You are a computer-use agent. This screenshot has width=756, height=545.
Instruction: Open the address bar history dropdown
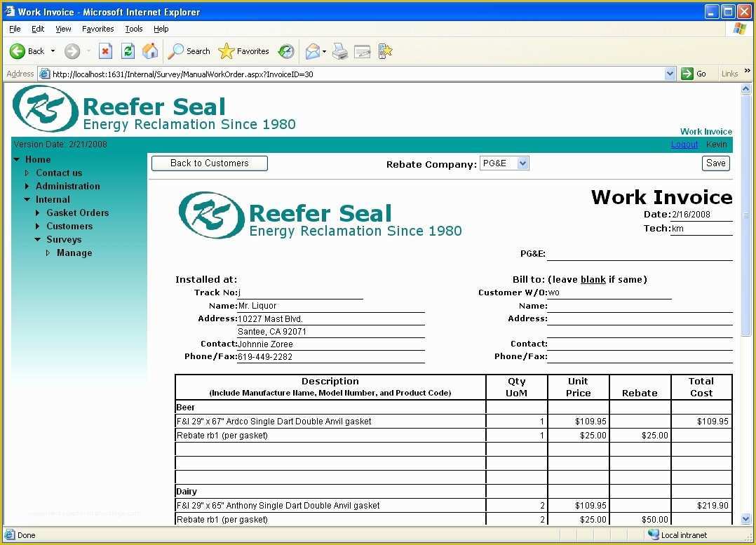670,73
